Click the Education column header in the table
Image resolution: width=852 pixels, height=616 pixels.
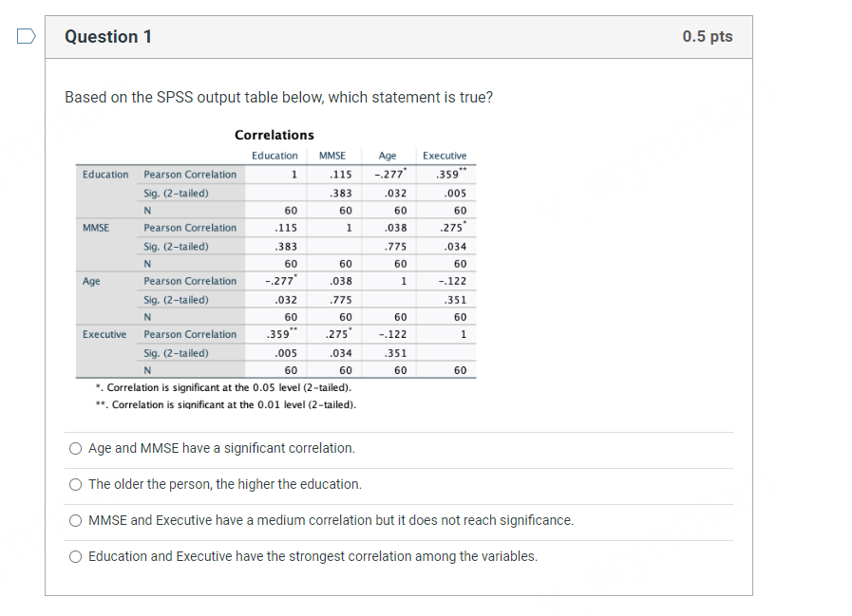pyautogui.click(x=275, y=155)
